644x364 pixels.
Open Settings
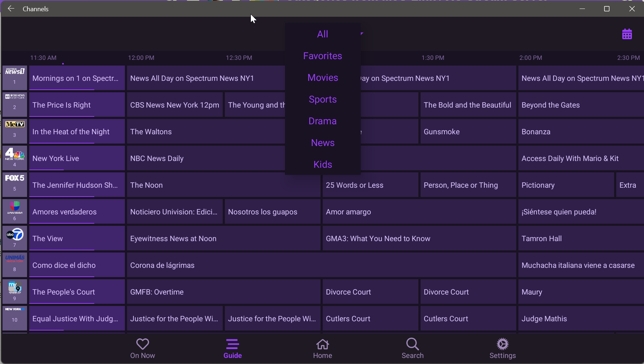tap(502, 348)
